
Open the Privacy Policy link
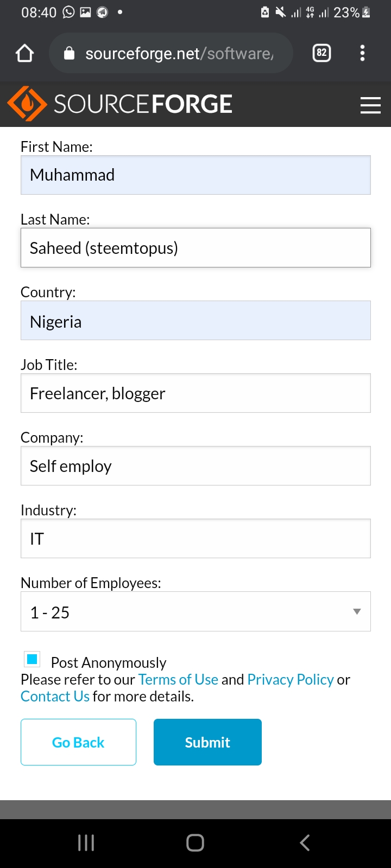(x=290, y=680)
